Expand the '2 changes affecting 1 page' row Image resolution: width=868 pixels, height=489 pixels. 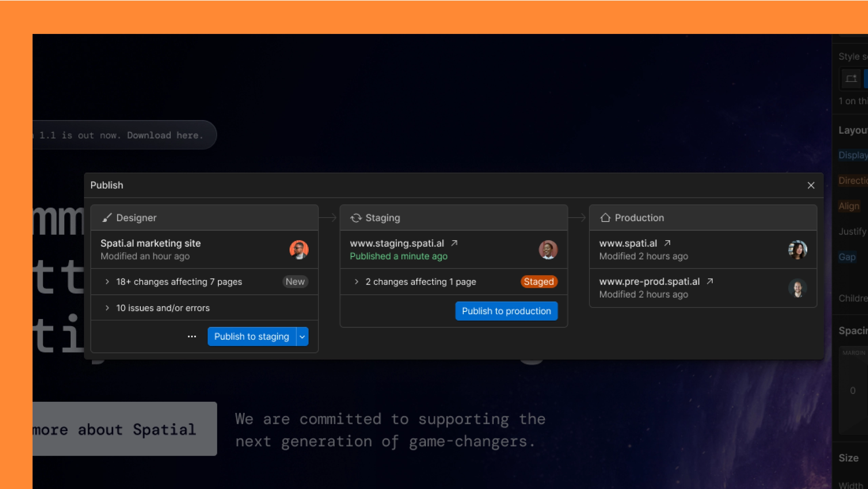(x=357, y=281)
